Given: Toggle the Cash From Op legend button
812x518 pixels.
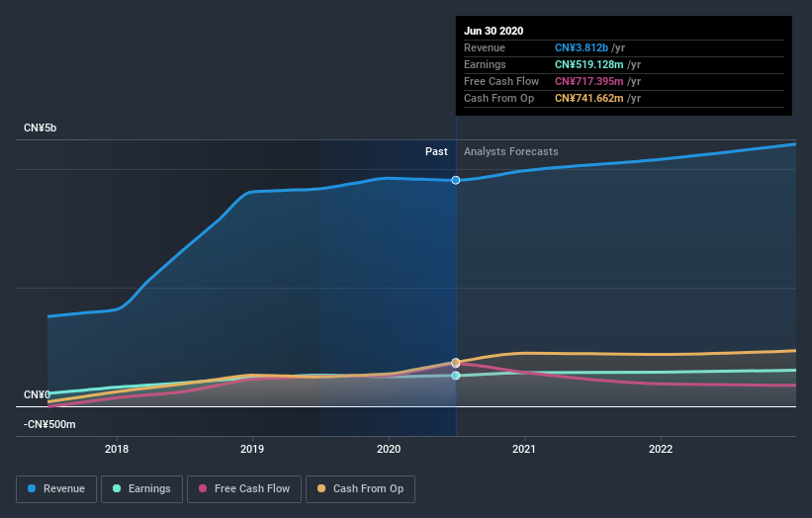Looking at the screenshot, I should point(360,489).
